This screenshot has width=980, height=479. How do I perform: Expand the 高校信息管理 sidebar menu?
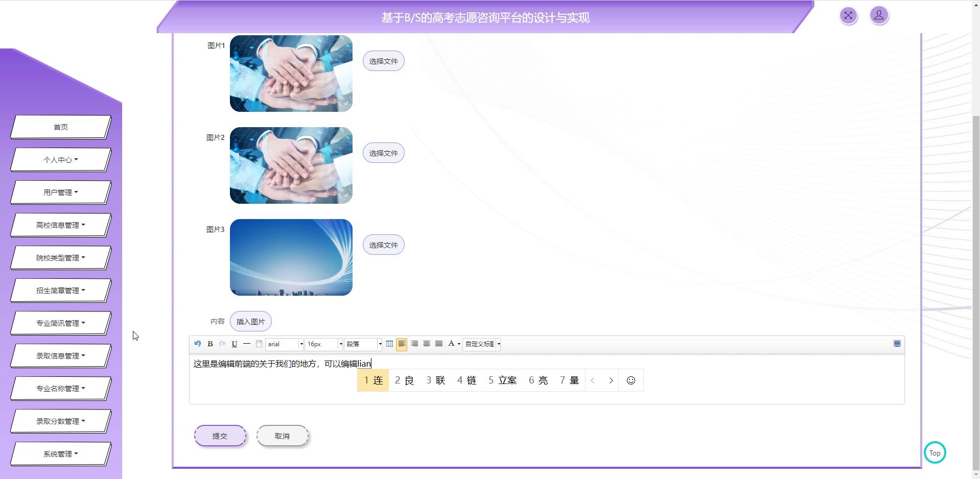(61, 225)
